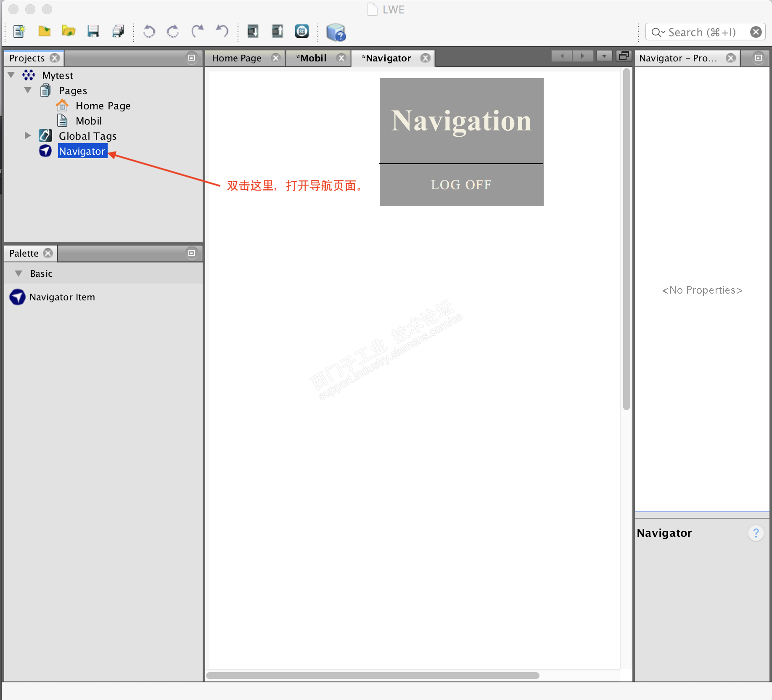Click the editor vertical scrollbar
Screen dimensions: 772x700
pos(626,240)
